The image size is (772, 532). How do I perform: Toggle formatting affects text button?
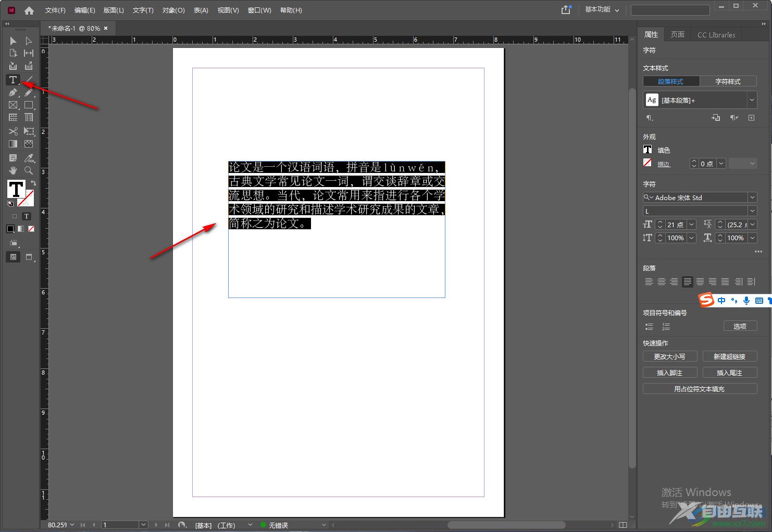(x=27, y=216)
